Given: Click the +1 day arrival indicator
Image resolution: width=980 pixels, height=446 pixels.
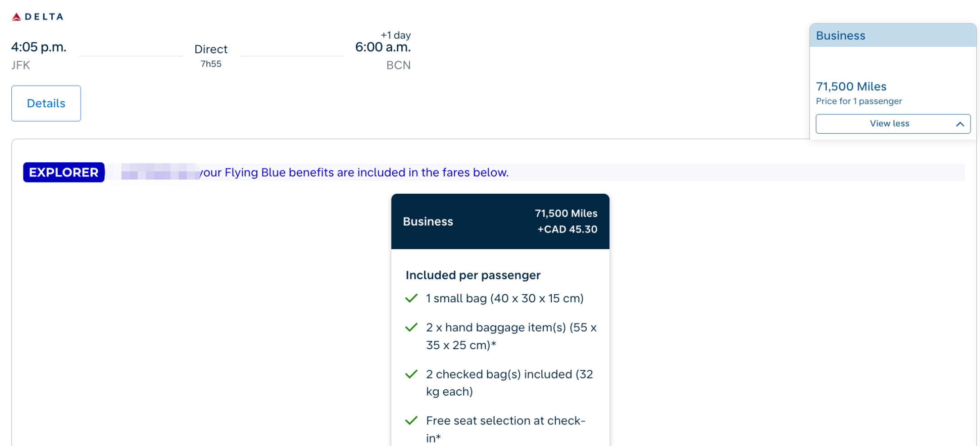Looking at the screenshot, I should (395, 35).
